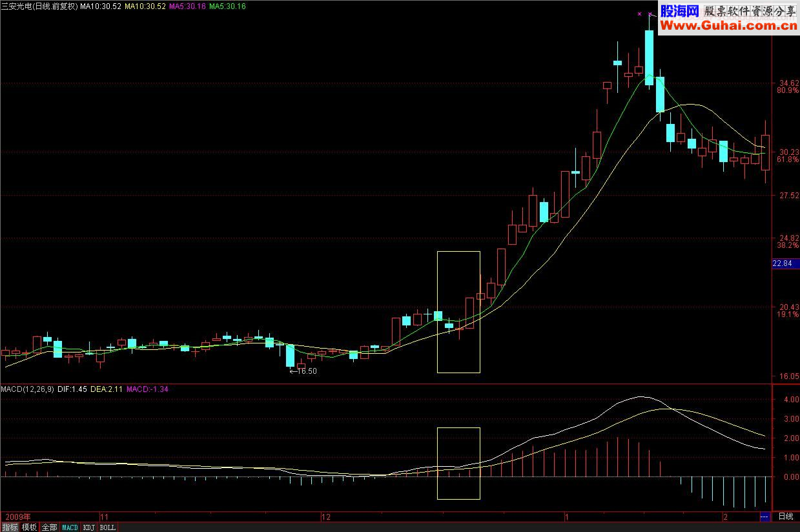
Task: Click the 日线 period button
Action: 786,517
